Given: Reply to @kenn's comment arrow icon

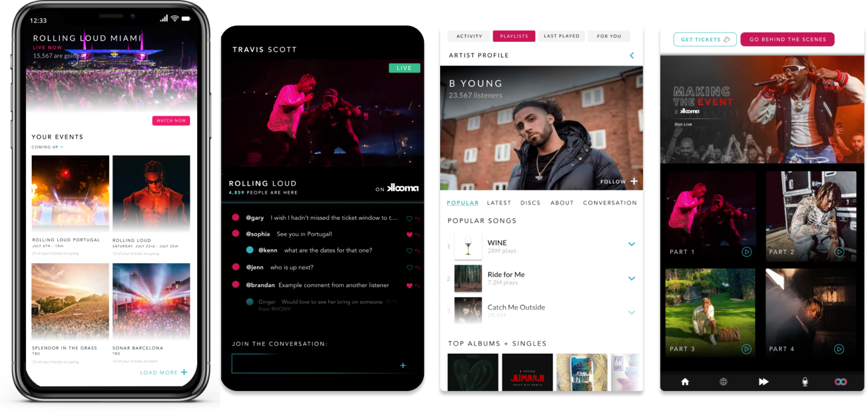Looking at the screenshot, I should click(x=418, y=251).
